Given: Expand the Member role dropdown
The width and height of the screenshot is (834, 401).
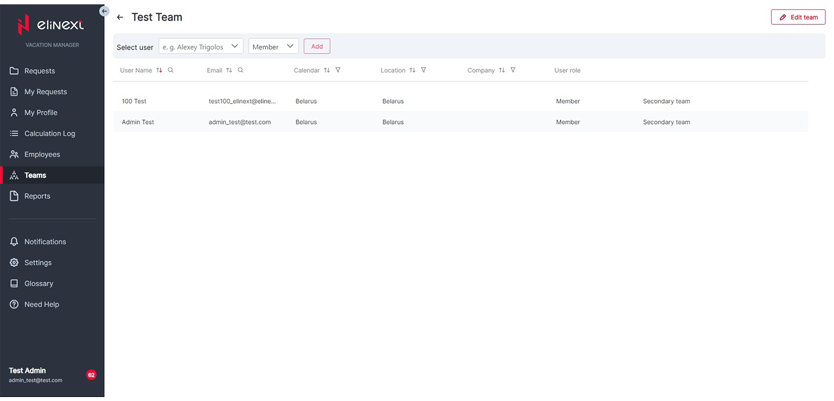Looking at the screenshot, I should 273,46.
